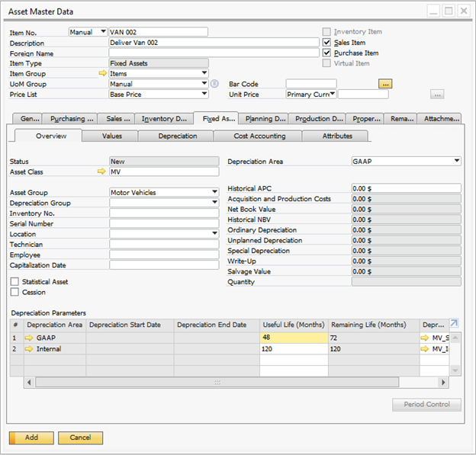Open the Depreciation Area GAAP dropdown
The height and width of the screenshot is (455, 476).
point(457,161)
